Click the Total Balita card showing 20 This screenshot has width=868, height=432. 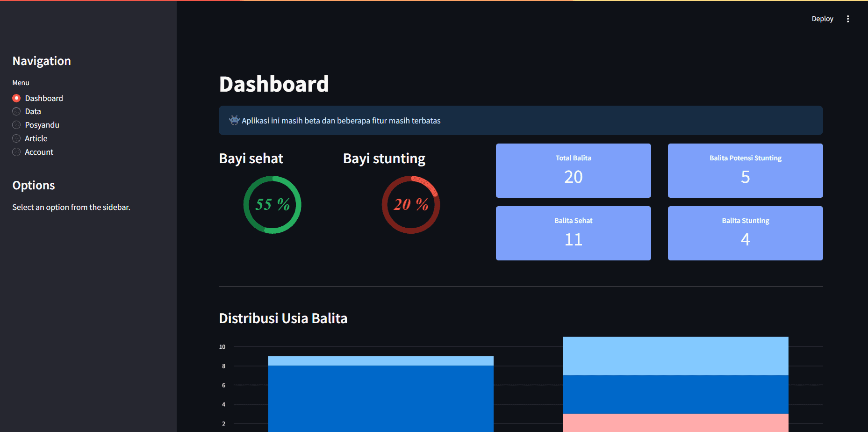coord(573,171)
